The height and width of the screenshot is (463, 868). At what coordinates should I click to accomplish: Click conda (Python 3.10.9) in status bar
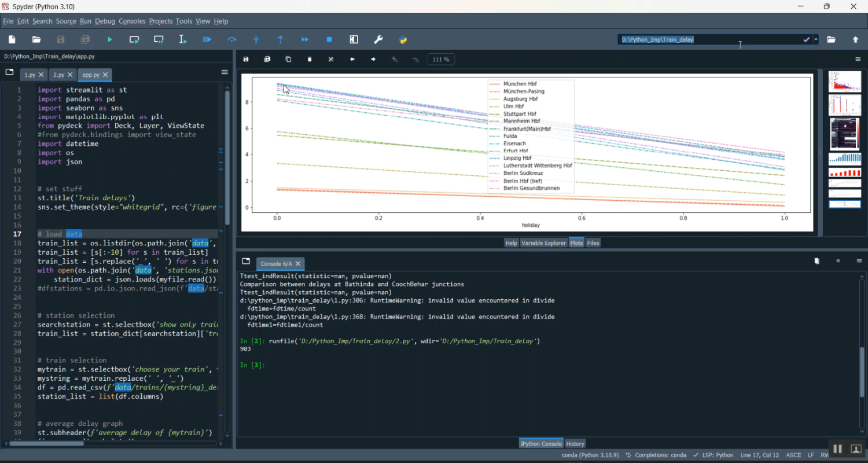(x=590, y=455)
